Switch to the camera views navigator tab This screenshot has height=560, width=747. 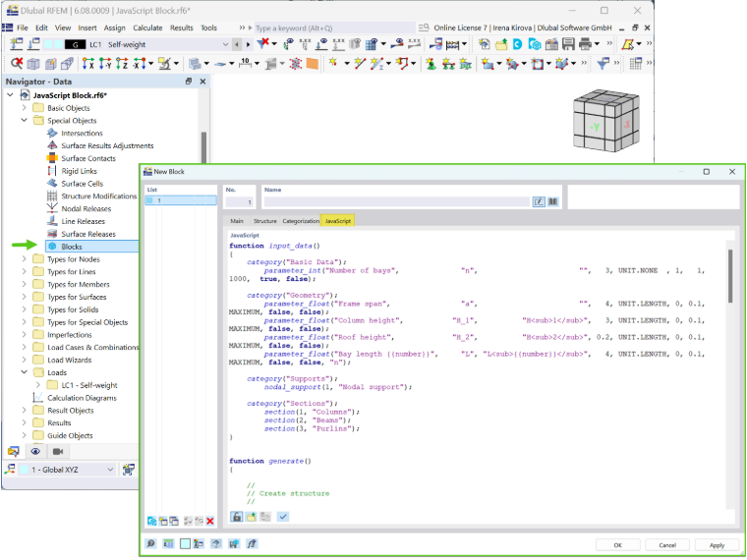coord(58,451)
